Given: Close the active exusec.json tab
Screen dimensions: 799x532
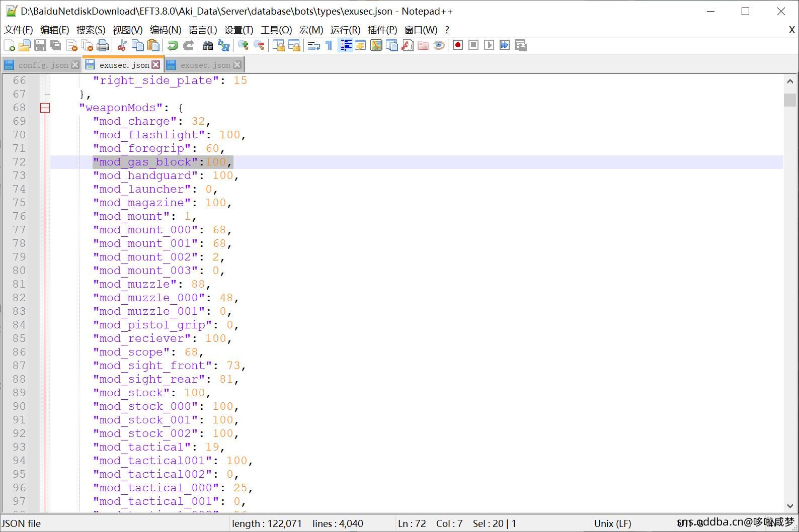Looking at the screenshot, I should (156, 65).
